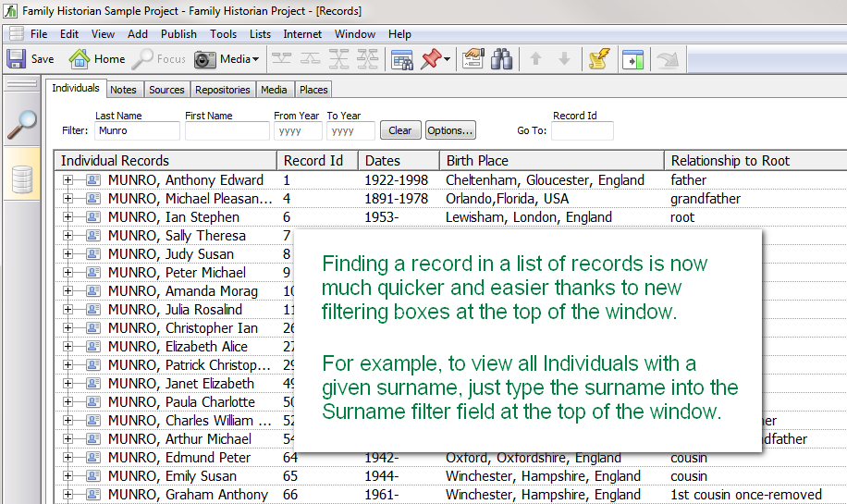The image size is (847, 504).
Task: Open the File menu
Action: 39,34
